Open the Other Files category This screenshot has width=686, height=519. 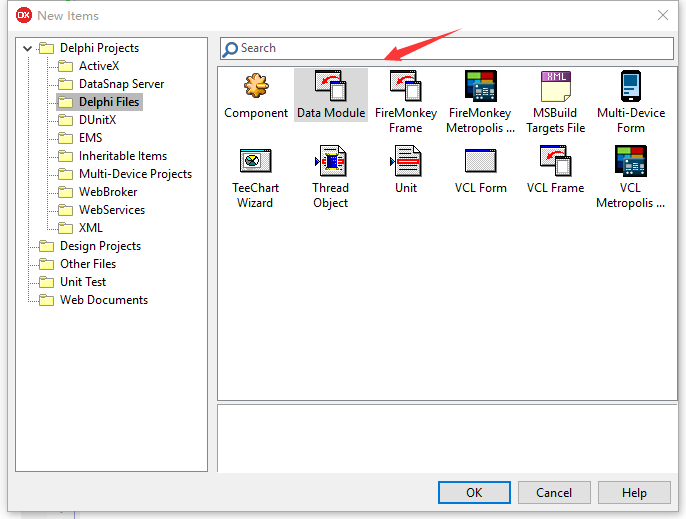[x=88, y=264]
